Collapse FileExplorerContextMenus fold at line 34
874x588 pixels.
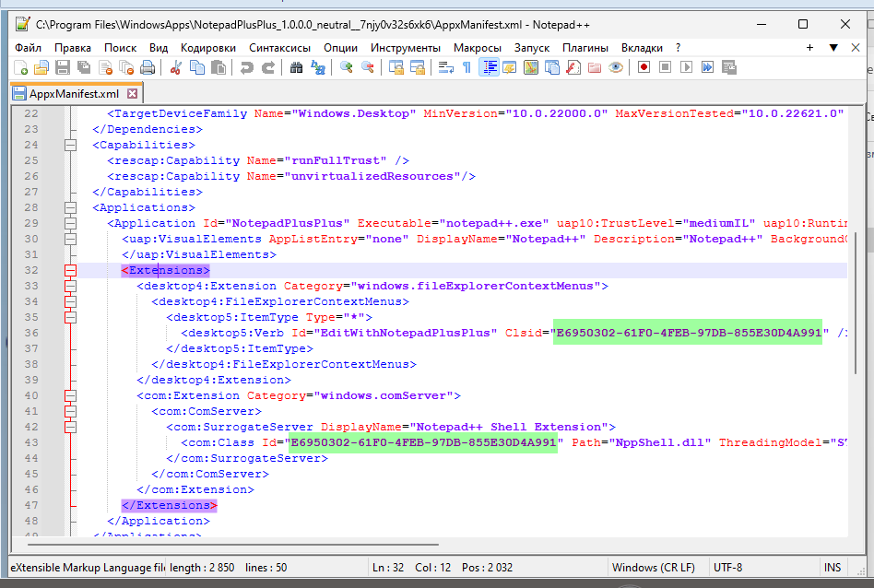pyautogui.click(x=70, y=301)
